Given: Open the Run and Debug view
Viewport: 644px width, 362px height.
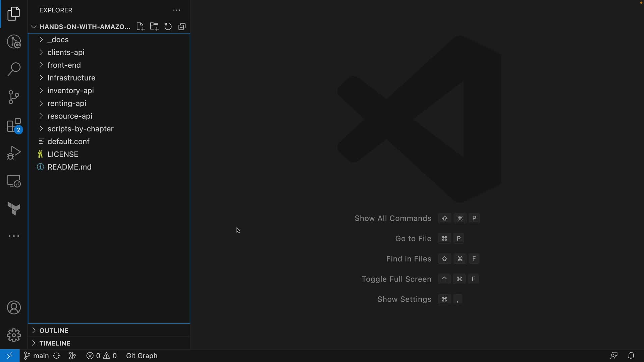Looking at the screenshot, I should click(14, 153).
